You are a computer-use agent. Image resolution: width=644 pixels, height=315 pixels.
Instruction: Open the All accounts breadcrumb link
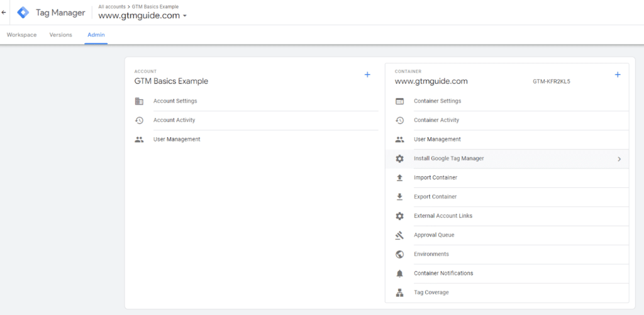pyautogui.click(x=112, y=6)
